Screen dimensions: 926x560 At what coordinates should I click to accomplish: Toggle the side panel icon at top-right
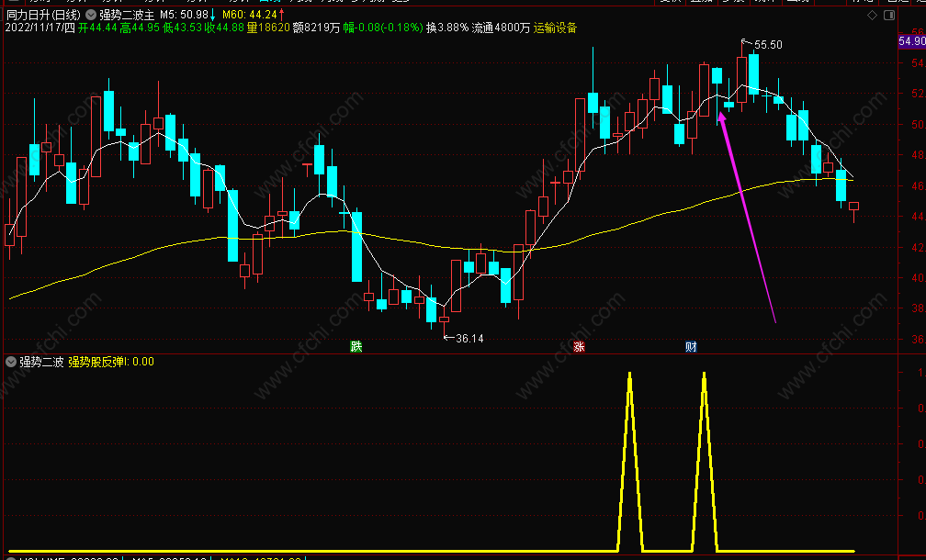click(889, 16)
